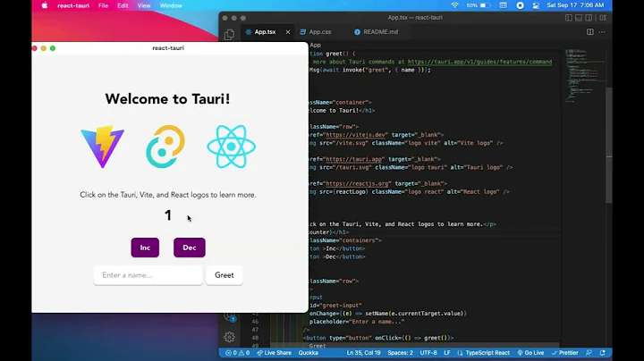Start Live Share from the status bar
The image size is (644, 361).
tap(274, 353)
